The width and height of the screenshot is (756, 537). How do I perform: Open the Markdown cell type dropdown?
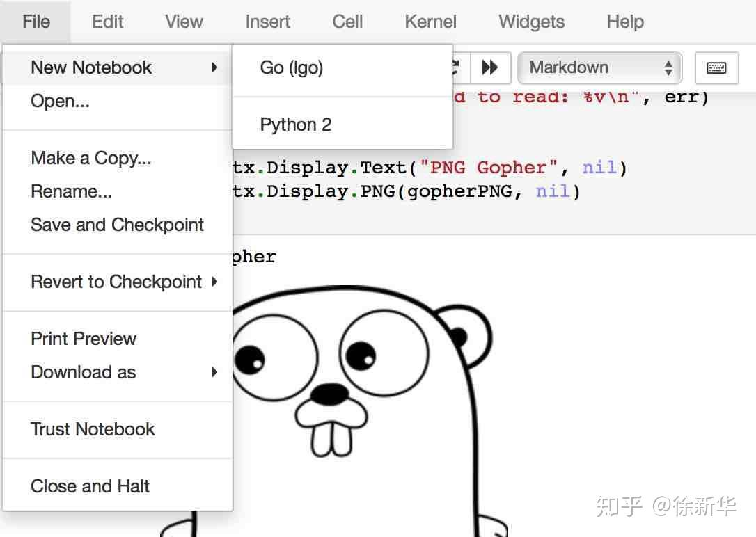tap(597, 67)
